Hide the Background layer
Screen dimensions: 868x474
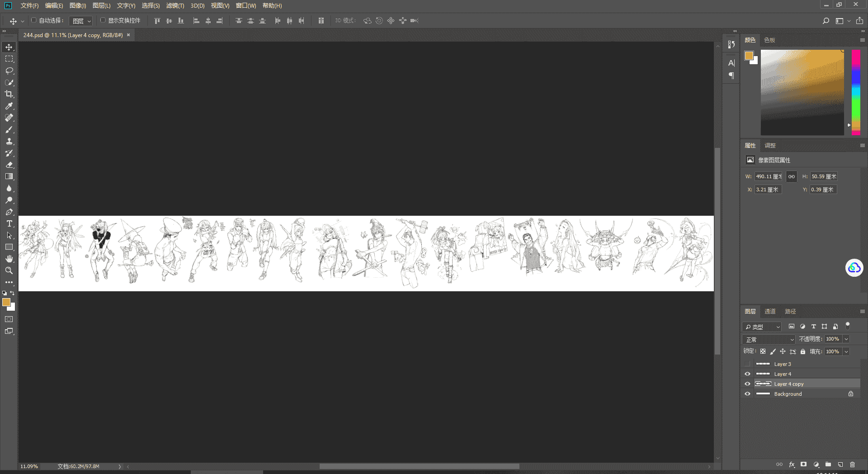(747, 394)
